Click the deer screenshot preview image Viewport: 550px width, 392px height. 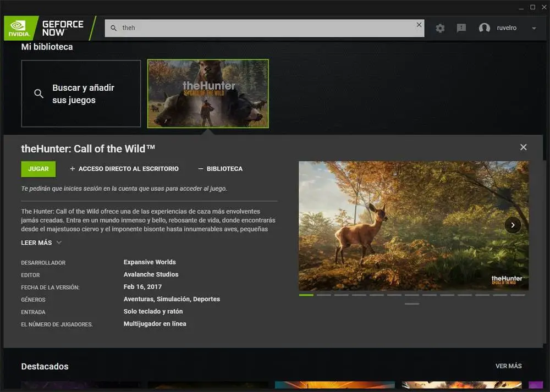(414, 225)
